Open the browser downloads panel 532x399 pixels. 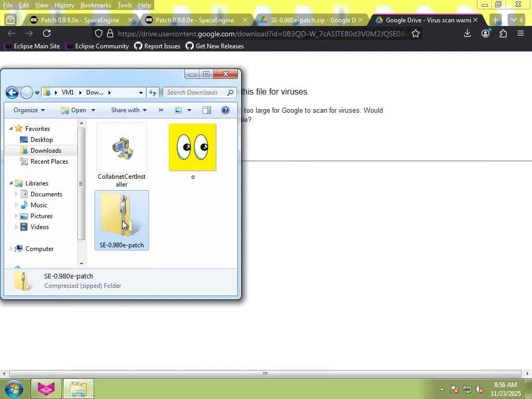pos(467,33)
